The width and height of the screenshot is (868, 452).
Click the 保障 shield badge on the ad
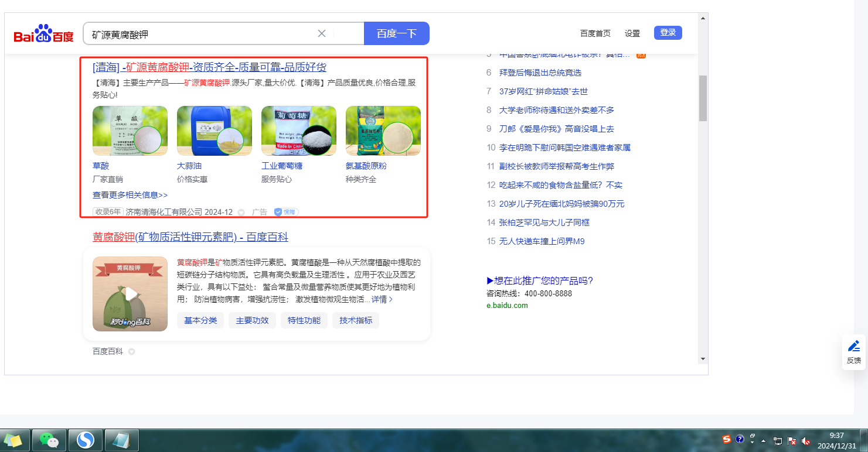pyautogui.click(x=286, y=212)
